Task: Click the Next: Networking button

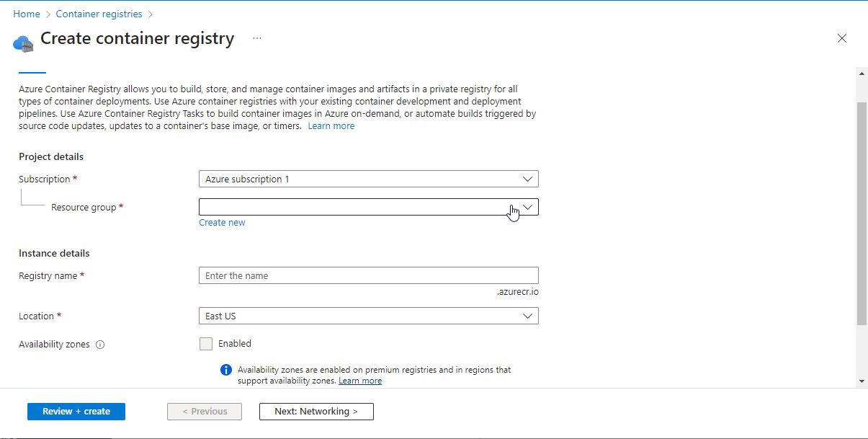Action: pos(316,411)
